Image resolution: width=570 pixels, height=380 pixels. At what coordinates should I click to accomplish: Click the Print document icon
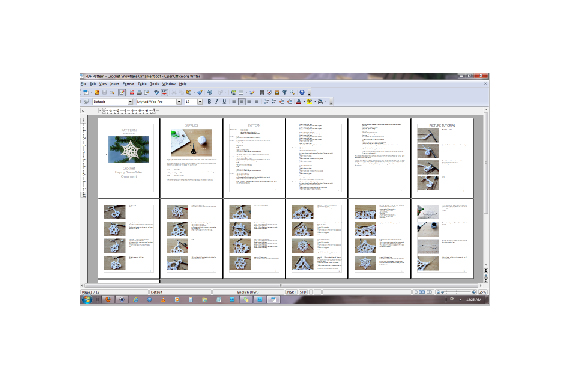139,93
